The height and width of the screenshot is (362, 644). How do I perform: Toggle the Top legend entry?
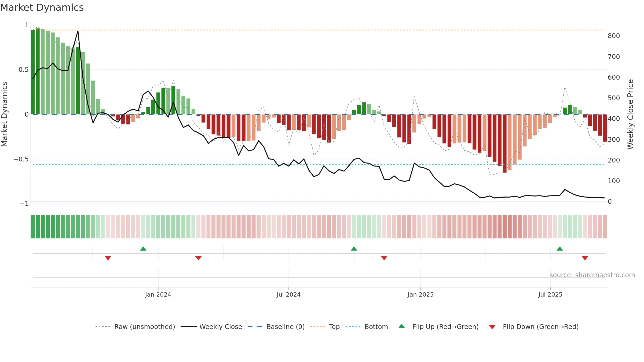(325, 327)
